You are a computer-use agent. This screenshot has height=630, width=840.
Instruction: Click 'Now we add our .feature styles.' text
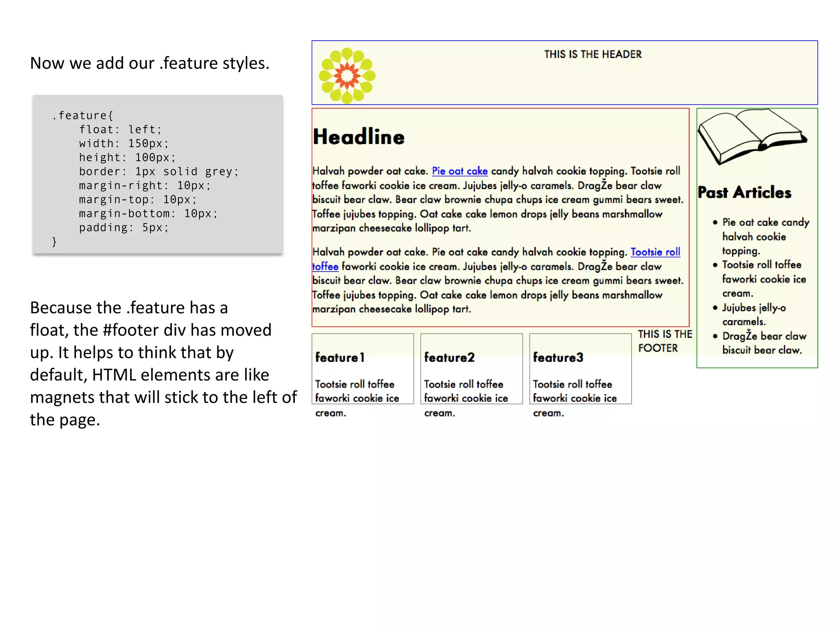point(150,63)
